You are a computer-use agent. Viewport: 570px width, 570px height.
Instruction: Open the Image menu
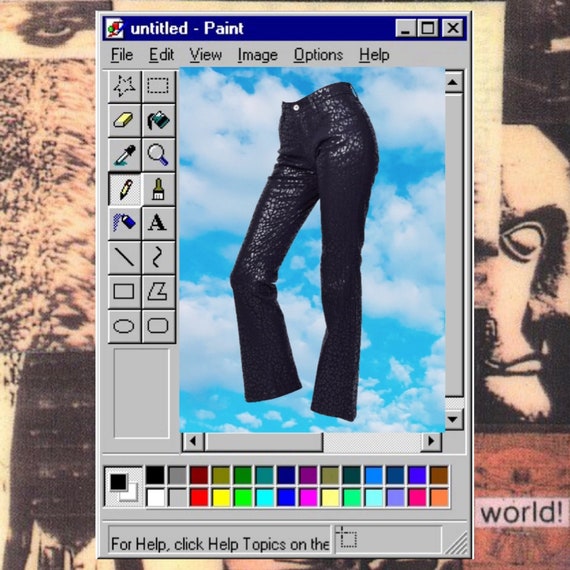[x=258, y=55]
